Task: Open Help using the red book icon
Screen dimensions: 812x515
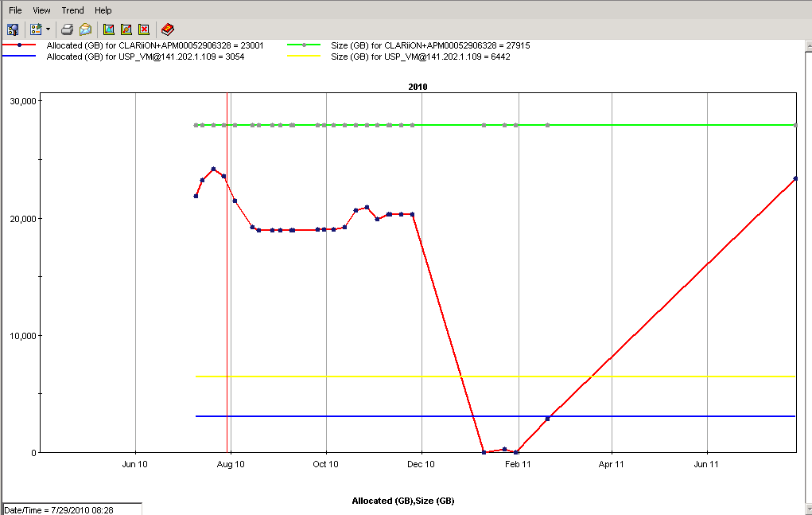Action: click(x=167, y=28)
